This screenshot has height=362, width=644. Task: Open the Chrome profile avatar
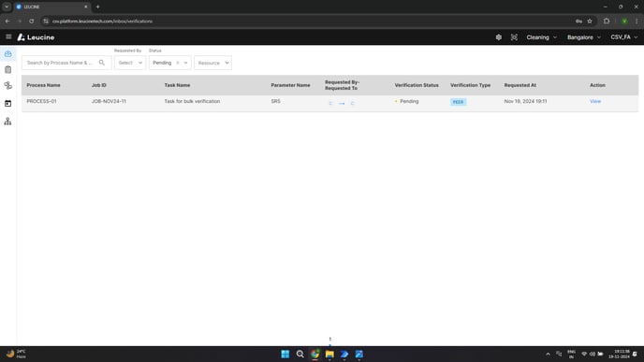624,21
